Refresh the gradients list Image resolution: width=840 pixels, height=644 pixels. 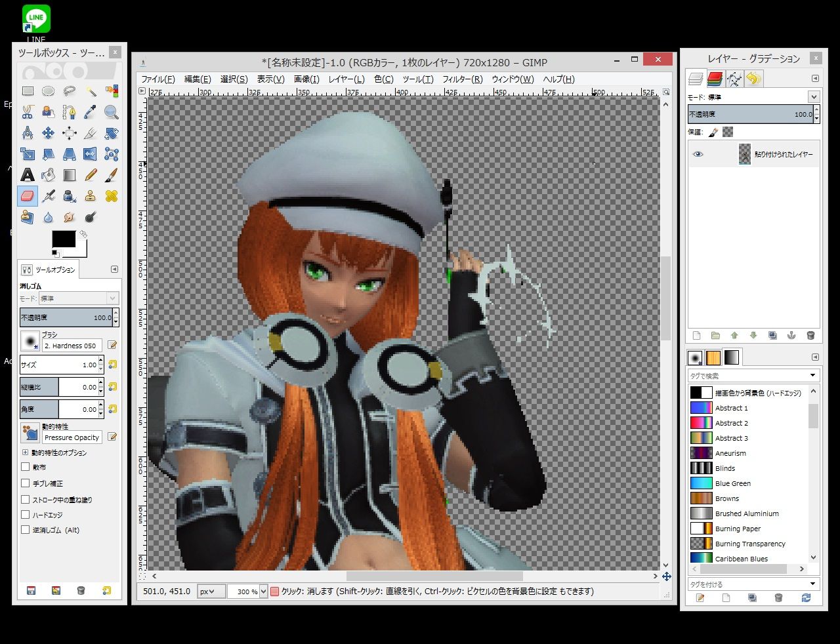point(806,598)
